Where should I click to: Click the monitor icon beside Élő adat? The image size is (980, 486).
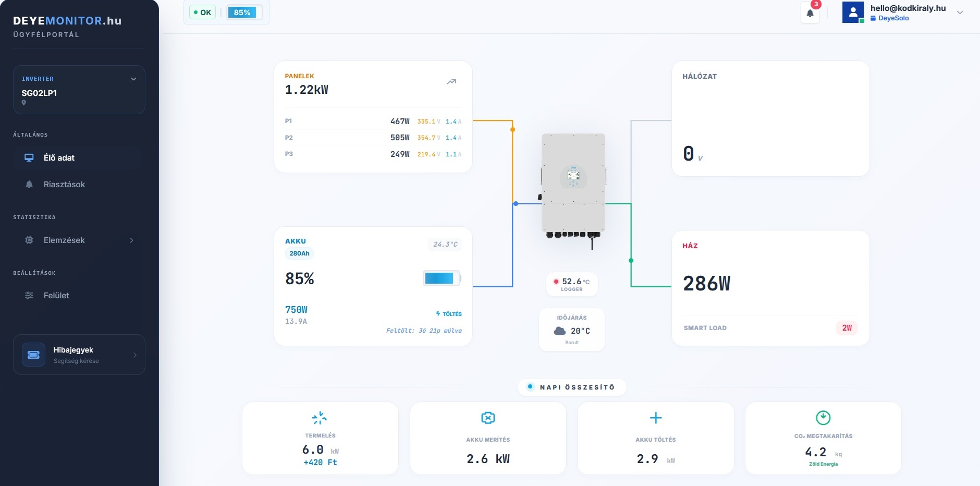29,157
